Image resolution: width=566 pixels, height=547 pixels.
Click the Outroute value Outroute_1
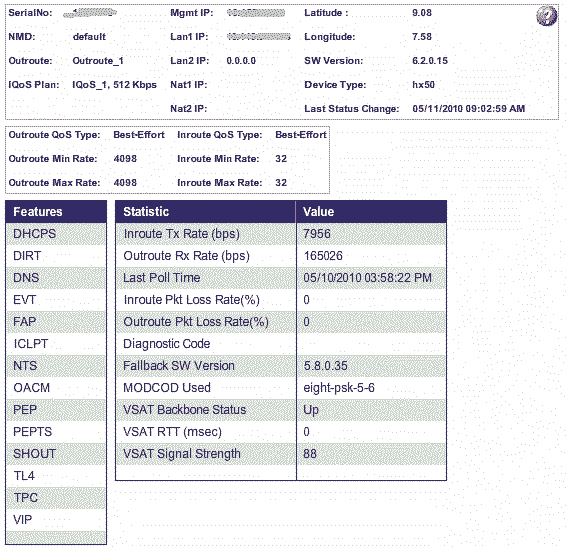(98, 61)
